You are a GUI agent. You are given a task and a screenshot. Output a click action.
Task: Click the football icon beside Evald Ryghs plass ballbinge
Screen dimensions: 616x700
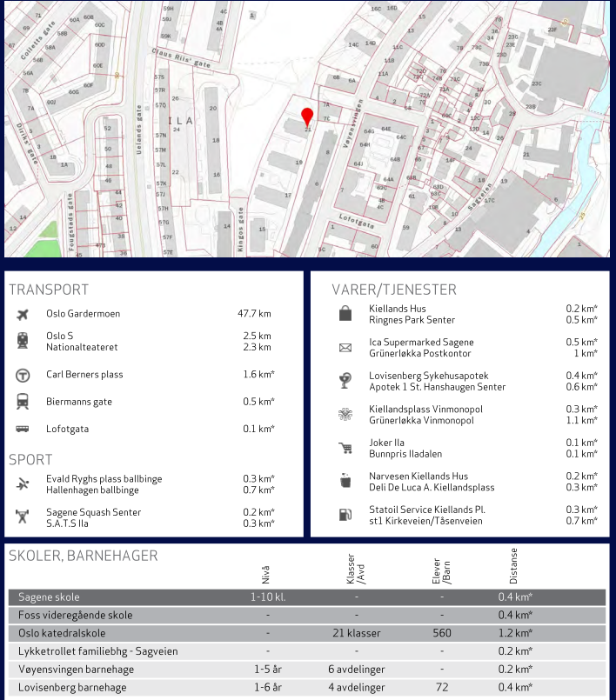(23, 484)
